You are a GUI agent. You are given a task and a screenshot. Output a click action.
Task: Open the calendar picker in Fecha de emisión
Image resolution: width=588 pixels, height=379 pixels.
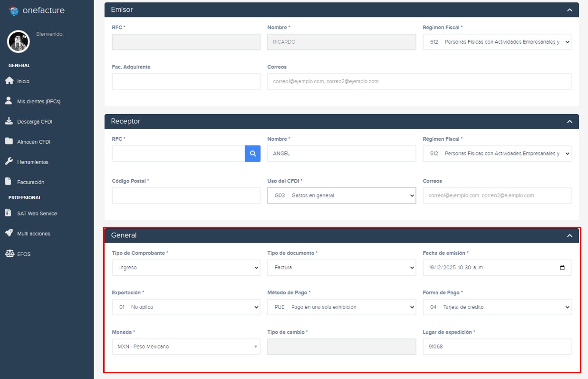(562, 268)
